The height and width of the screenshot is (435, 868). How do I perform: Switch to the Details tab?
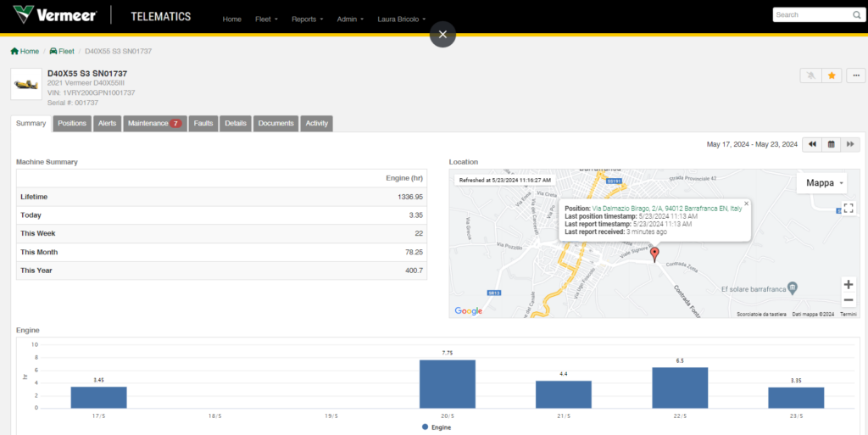pos(236,124)
